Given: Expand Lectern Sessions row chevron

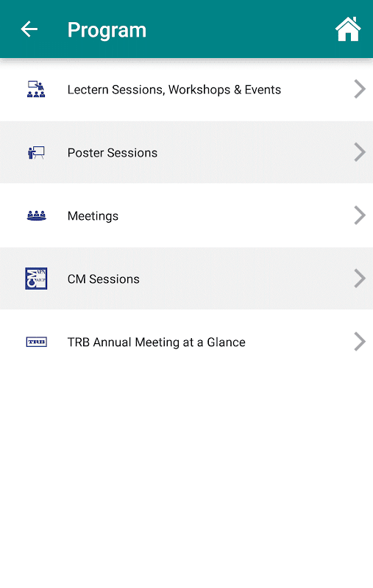Looking at the screenshot, I should (360, 89).
